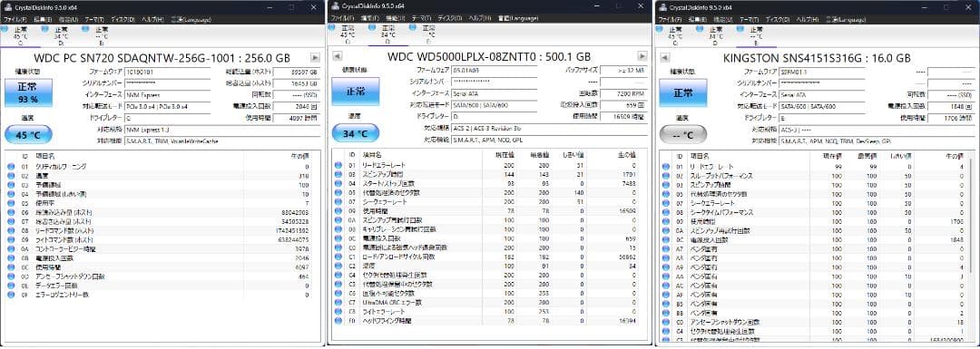Click status orb for ID 05 in SN720 window
This screenshot has width=980, height=349.
tap(11, 204)
